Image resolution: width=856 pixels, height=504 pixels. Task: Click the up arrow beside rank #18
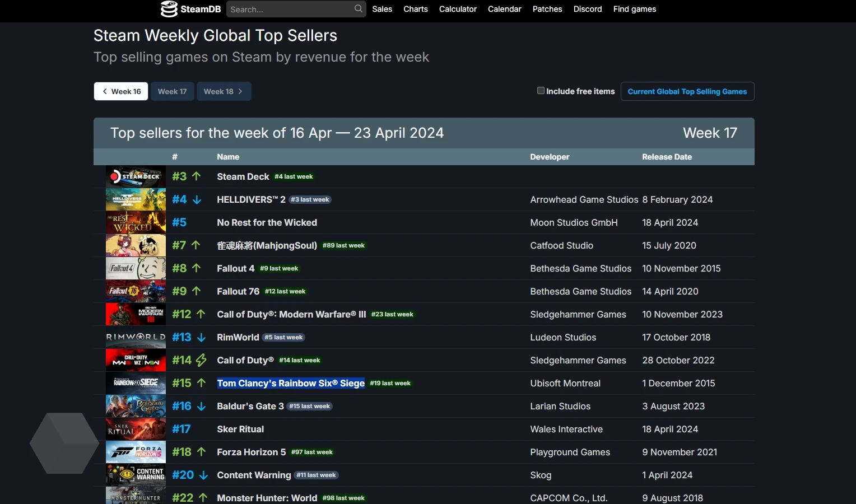click(x=202, y=451)
